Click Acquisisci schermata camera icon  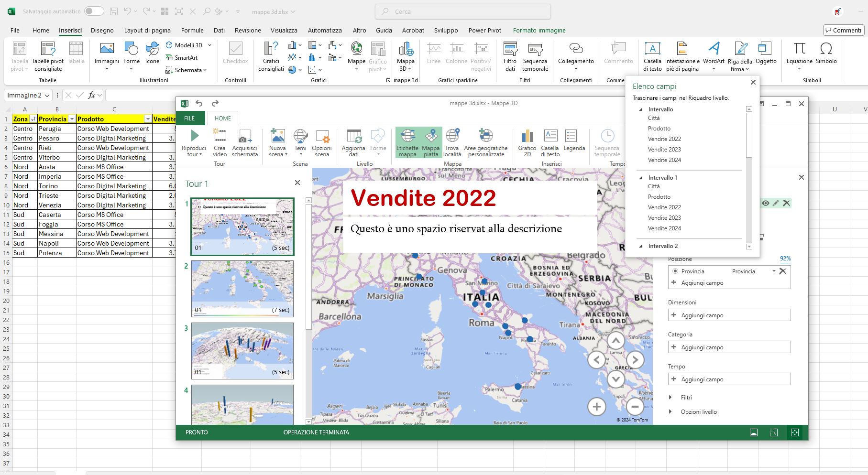[x=245, y=136]
